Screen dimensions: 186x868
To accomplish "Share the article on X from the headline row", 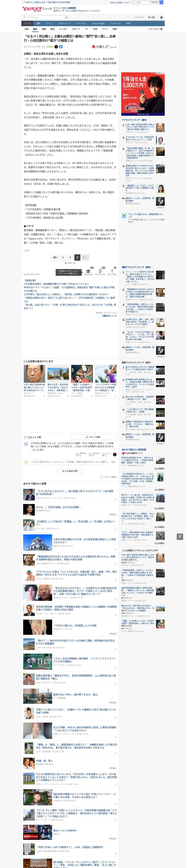I will coord(56,47).
